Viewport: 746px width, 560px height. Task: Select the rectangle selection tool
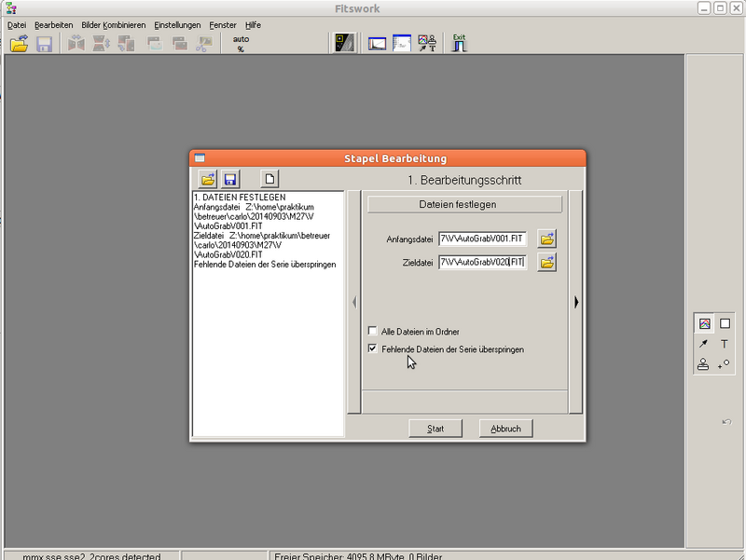(x=725, y=323)
